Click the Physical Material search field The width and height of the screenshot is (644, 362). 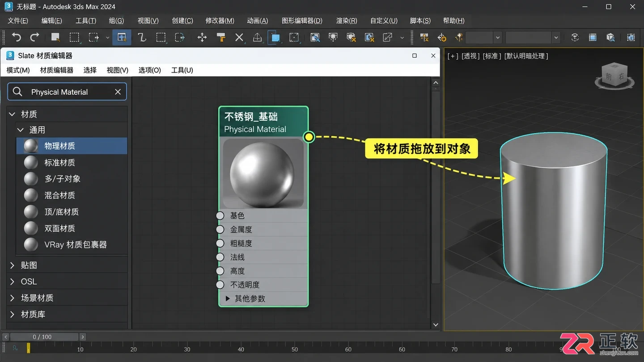[67, 92]
